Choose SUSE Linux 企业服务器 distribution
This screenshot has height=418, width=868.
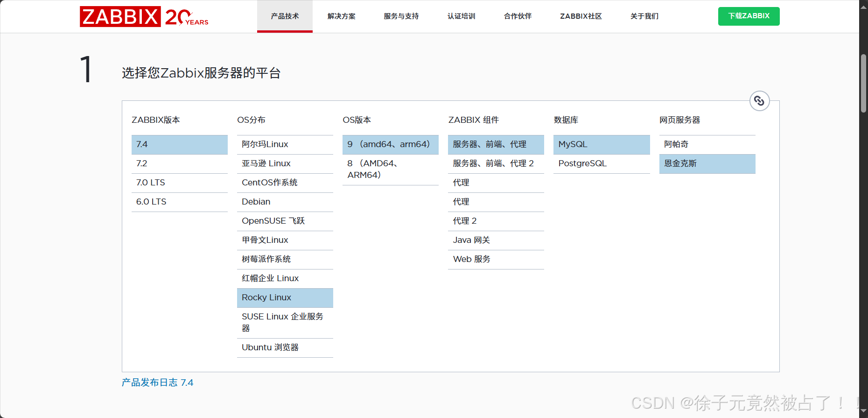coord(285,323)
